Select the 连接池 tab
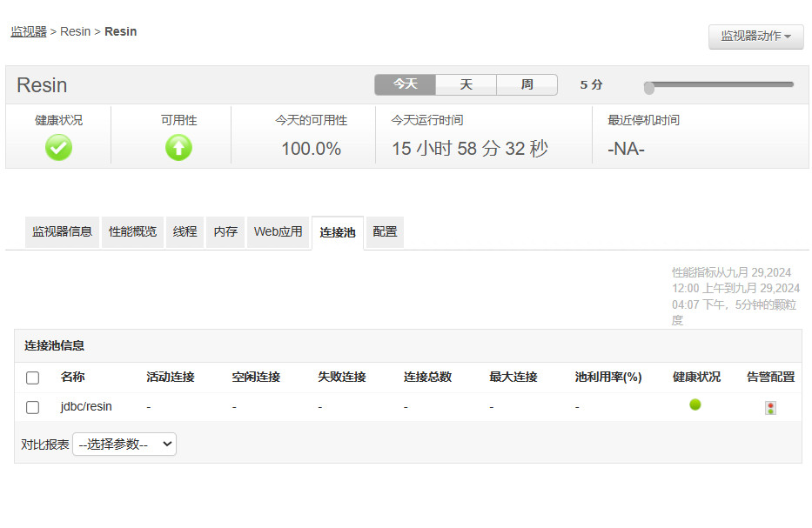Image resolution: width=812 pixels, height=528 pixels. click(x=338, y=232)
